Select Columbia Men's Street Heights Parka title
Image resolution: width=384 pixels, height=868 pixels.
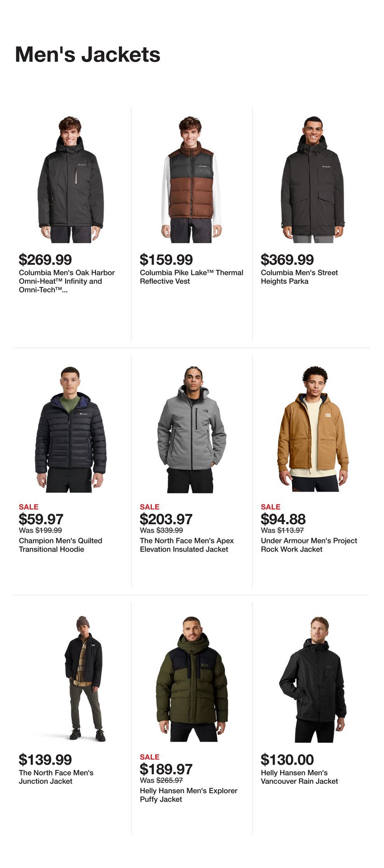tap(299, 277)
